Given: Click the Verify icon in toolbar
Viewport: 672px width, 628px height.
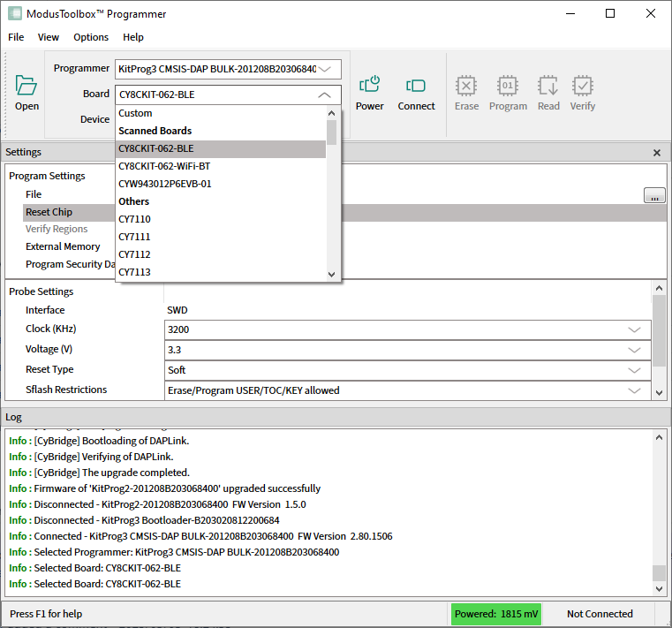Looking at the screenshot, I should (582, 86).
